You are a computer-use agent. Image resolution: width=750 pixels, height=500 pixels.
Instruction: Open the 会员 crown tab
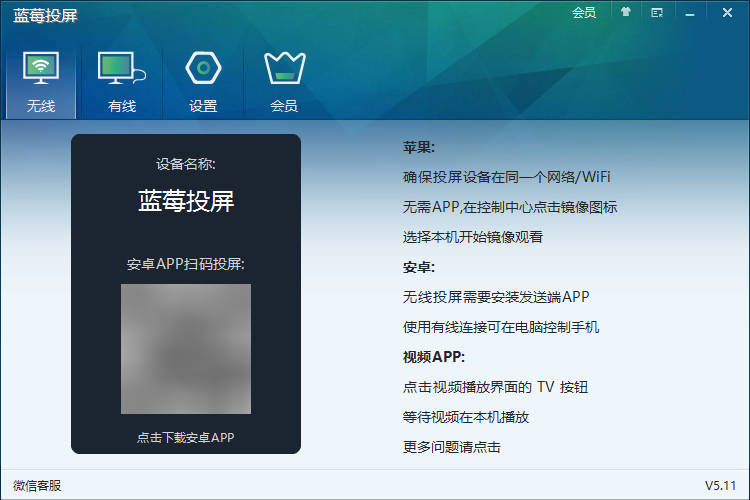[284, 82]
